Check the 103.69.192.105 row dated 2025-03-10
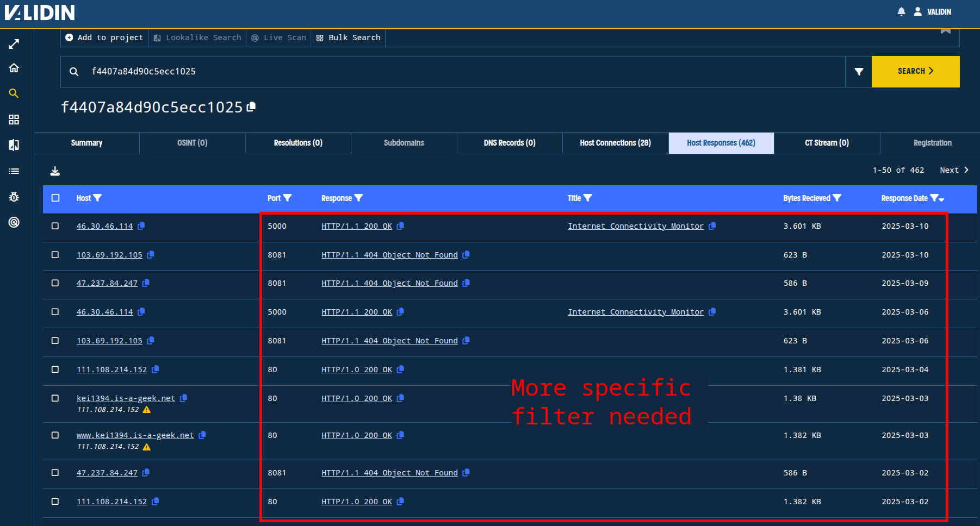The image size is (980, 526). 55,255
